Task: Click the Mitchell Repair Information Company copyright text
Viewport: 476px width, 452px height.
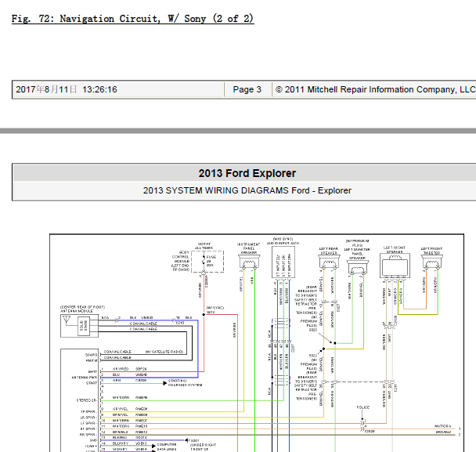Action: (375, 89)
